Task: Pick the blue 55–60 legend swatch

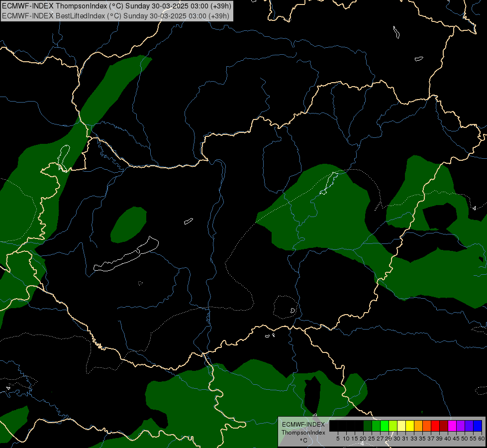Action: [x=478, y=426]
